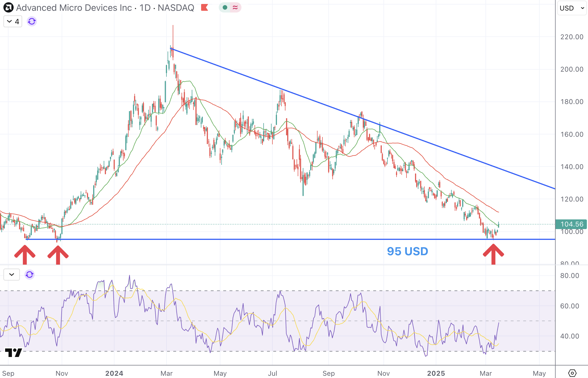Open the USD currency dropdown
Viewport: 588px width, 378px height.
[x=572, y=8]
